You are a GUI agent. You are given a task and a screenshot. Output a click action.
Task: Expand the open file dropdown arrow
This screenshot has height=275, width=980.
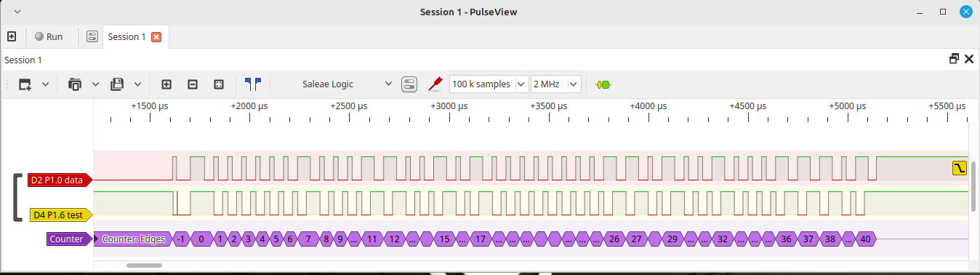click(x=95, y=84)
